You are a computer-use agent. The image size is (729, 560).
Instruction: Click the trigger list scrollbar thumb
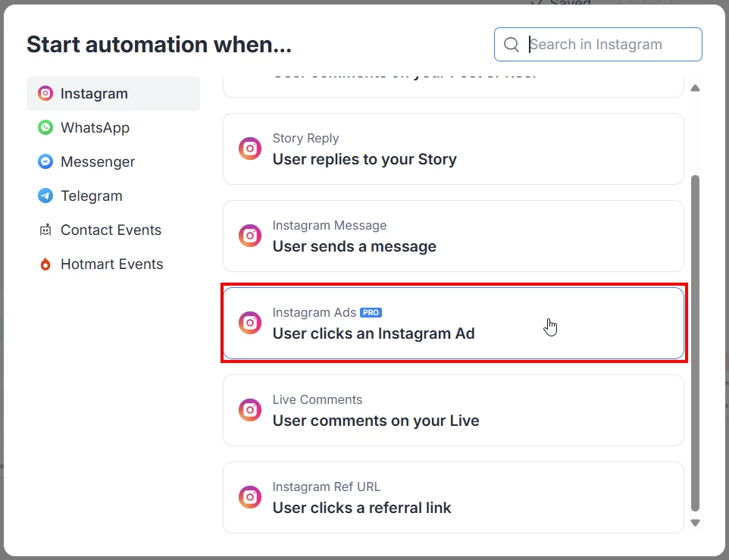(695, 343)
